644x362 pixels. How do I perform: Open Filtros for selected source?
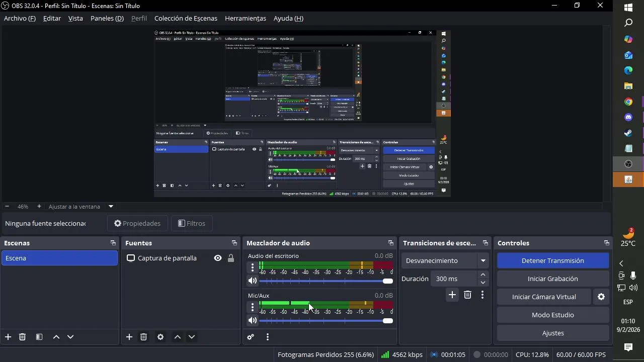(192, 223)
